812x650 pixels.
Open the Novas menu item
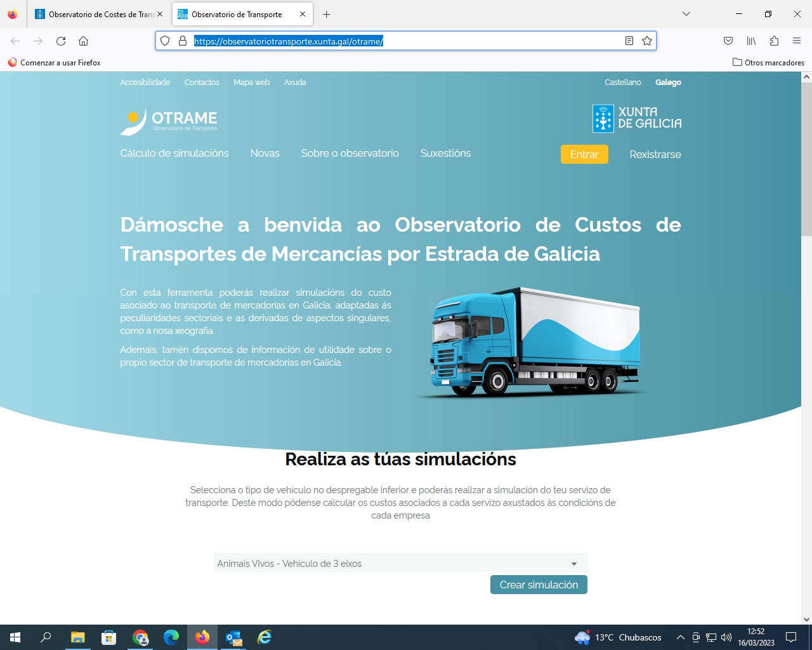tap(265, 154)
